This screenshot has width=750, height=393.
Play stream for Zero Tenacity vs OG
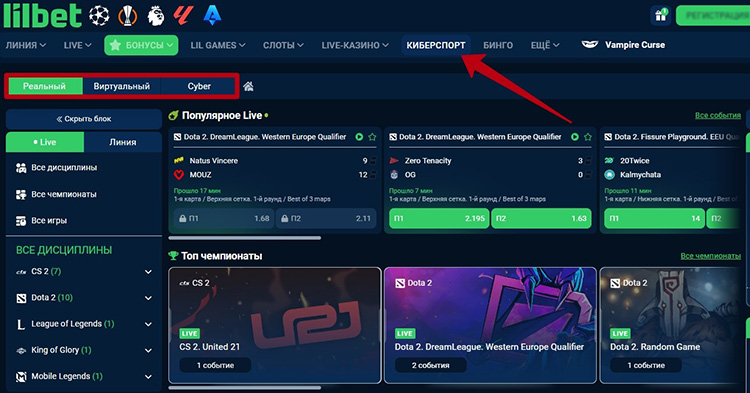point(574,137)
